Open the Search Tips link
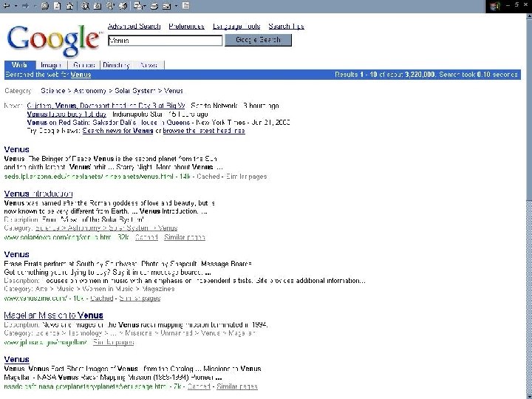Viewport: 532px width, 399px height. 287,26
